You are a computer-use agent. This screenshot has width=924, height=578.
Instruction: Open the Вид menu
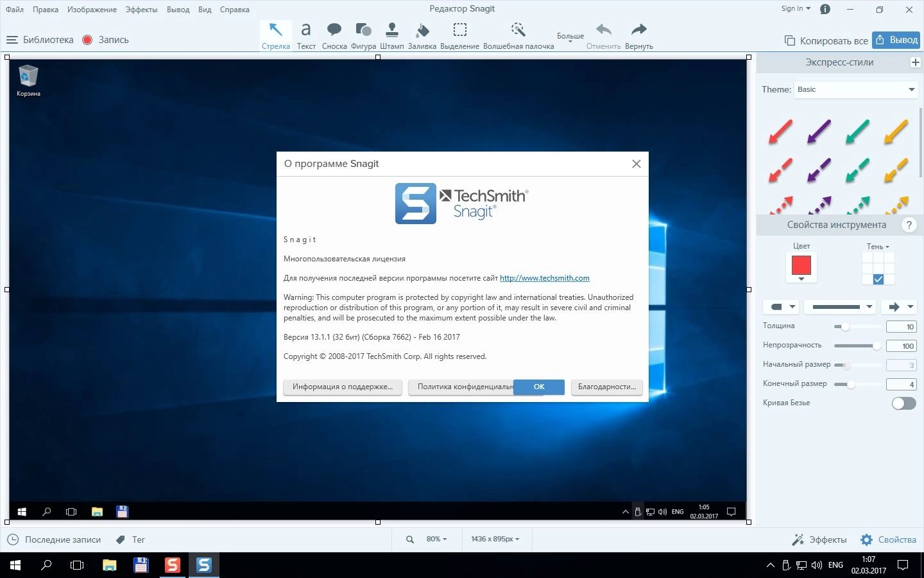click(205, 10)
